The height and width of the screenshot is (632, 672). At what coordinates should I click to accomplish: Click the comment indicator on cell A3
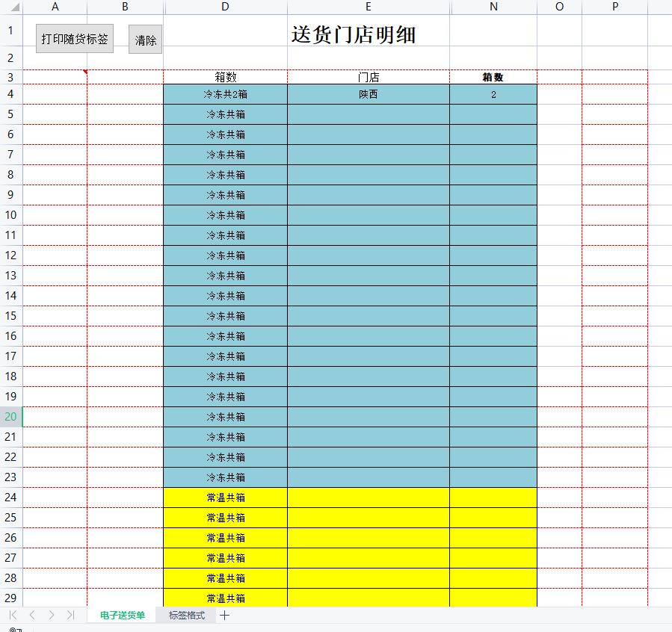pos(85,72)
